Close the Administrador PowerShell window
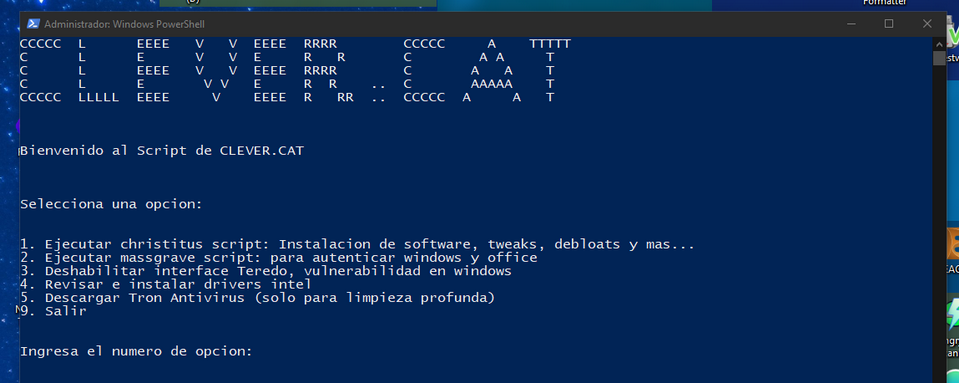 coord(927,24)
